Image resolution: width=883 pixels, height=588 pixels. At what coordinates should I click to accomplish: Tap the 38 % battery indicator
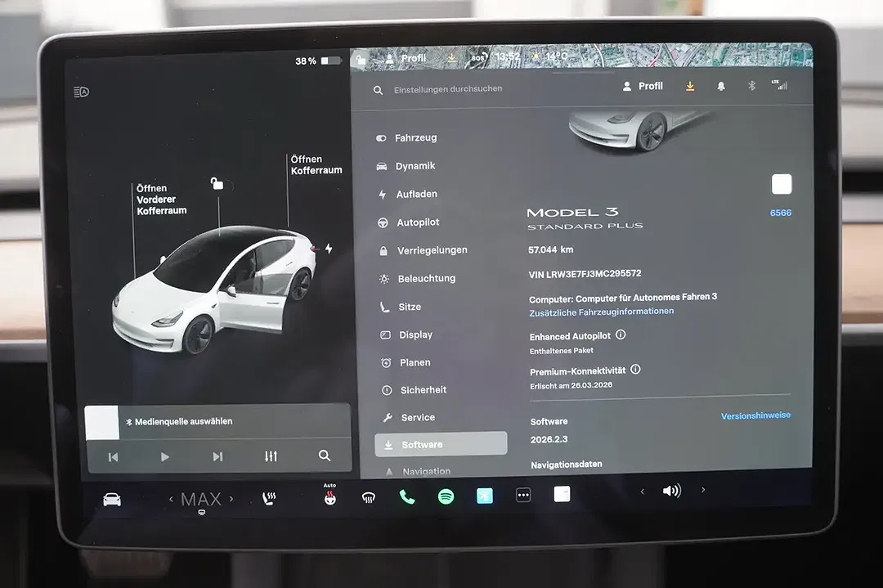(x=318, y=61)
